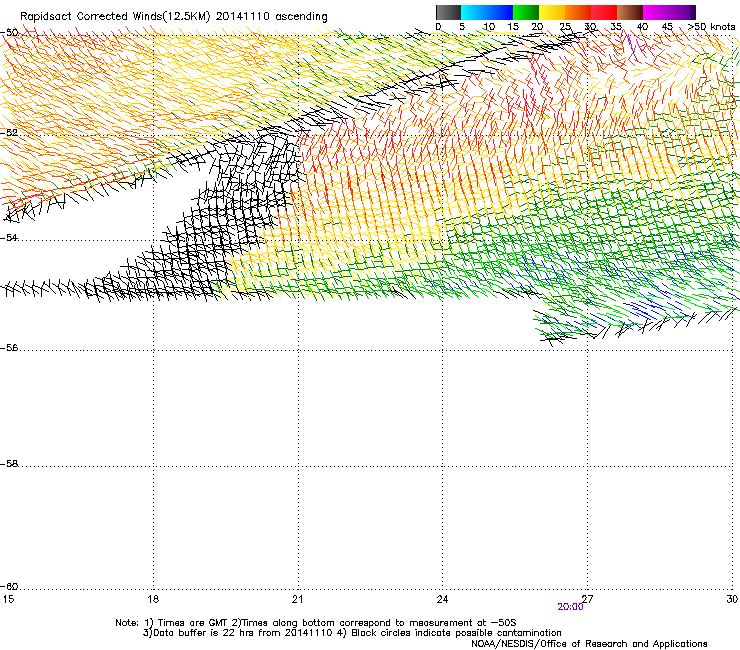This screenshot has width=740, height=650.
Task: Click the '-52' latitude axis label
Action: 9,133
